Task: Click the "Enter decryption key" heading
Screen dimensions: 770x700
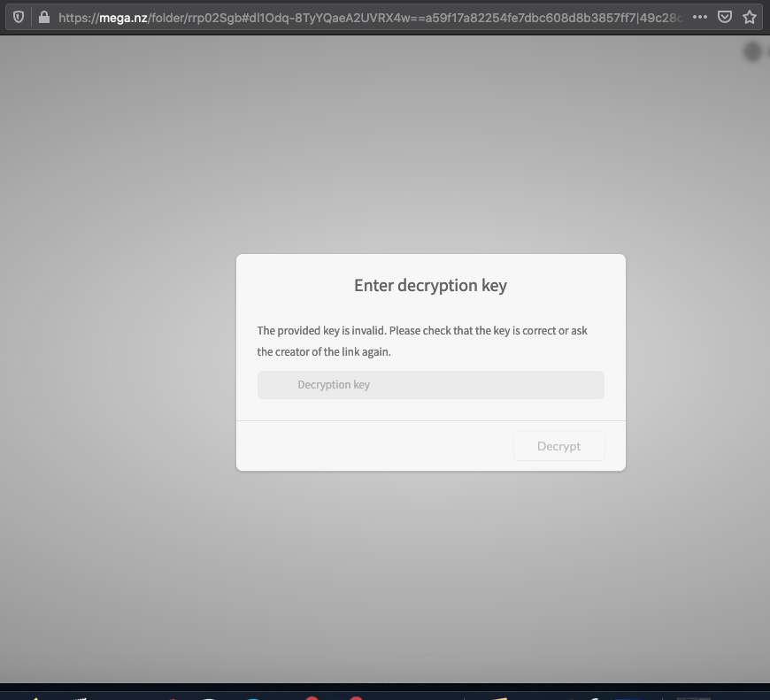Action: click(x=430, y=285)
